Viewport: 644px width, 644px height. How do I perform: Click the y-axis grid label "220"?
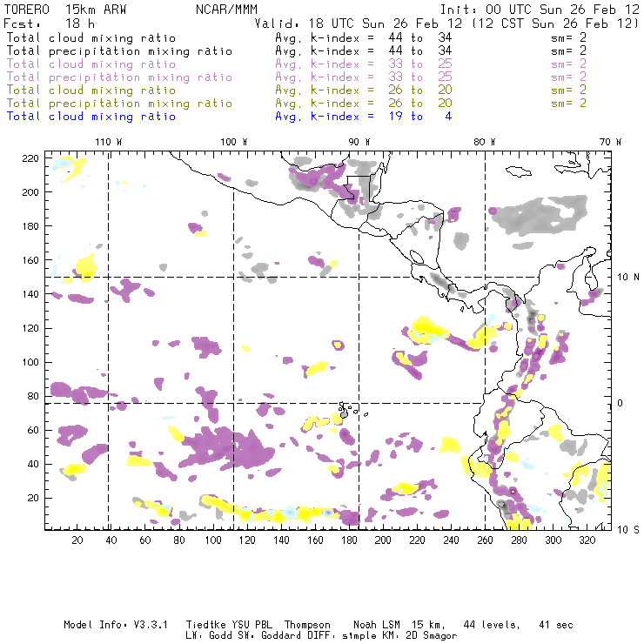pos(30,158)
